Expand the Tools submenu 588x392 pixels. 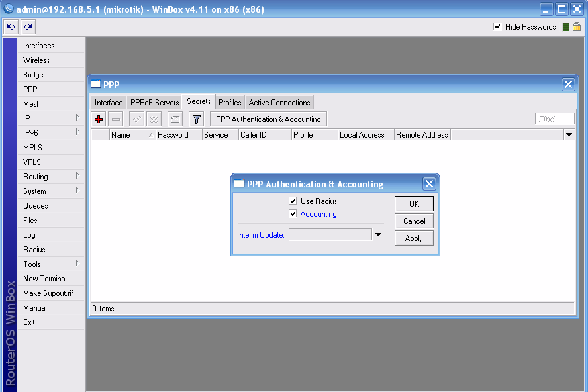(x=77, y=264)
